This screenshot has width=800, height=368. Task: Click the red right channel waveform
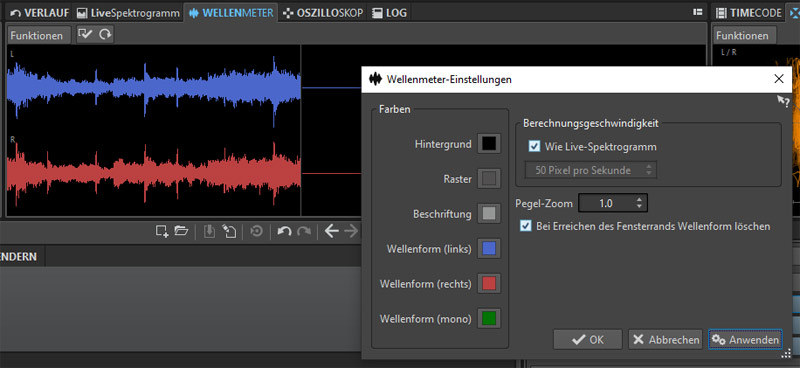(x=153, y=174)
